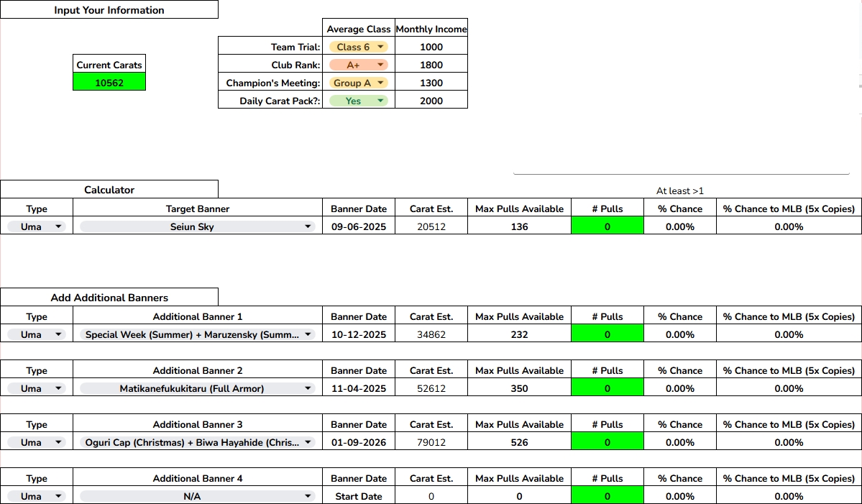Open the N/A Additional Banner 4 dropdown
The width and height of the screenshot is (862, 504).
pyautogui.click(x=198, y=496)
